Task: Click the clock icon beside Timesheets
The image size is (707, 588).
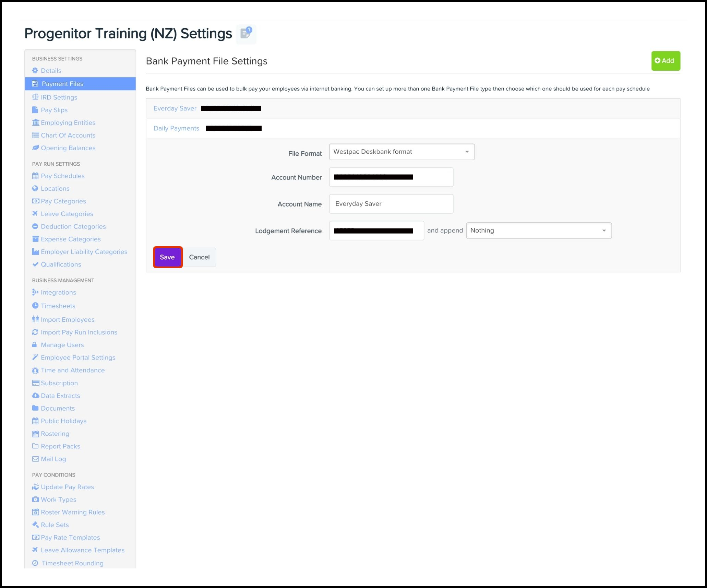Action: pos(35,306)
